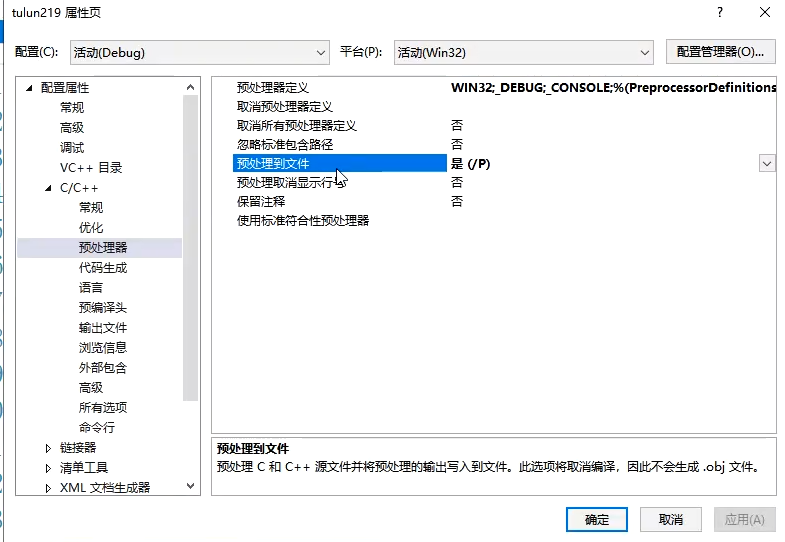This screenshot has width=785, height=542.
Task: Collapse the C/C++ tree node
Action: tap(48, 188)
